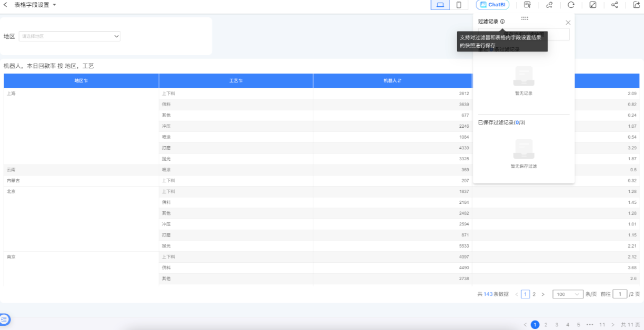The width and height of the screenshot is (644, 330).
Task: Click the footer pagination ellipsis
Action: click(x=590, y=325)
